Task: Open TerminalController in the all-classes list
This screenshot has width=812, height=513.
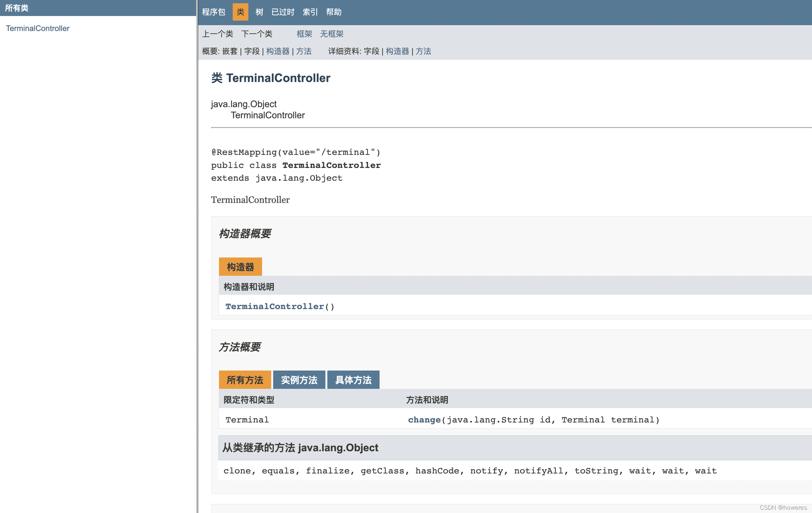Action: 38,28
